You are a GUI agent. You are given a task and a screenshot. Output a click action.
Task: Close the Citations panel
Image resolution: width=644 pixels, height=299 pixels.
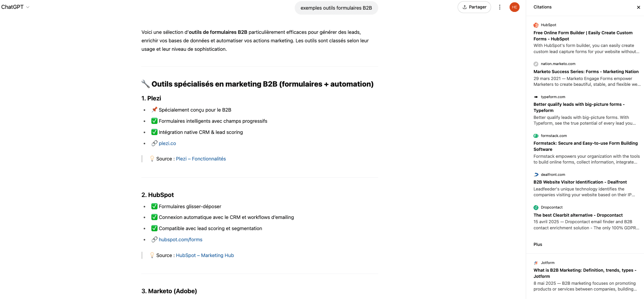point(638,7)
